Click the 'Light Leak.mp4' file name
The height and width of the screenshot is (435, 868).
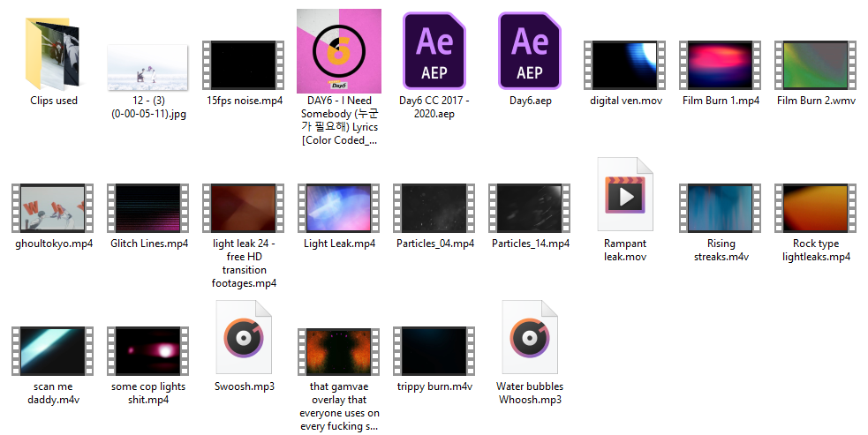[x=339, y=244]
